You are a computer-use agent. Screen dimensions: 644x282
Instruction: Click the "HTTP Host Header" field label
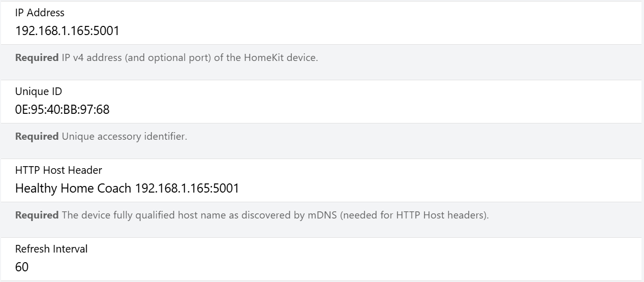58,170
